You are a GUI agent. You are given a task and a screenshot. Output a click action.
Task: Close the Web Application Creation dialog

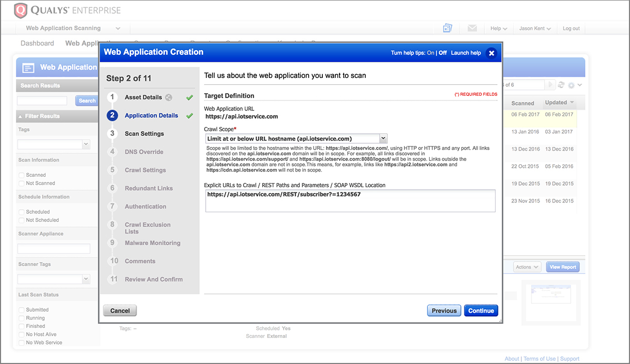[491, 53]
